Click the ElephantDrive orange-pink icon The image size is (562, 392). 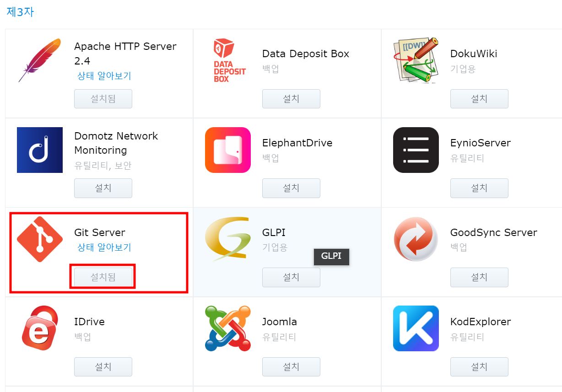(x=228, y=150)
